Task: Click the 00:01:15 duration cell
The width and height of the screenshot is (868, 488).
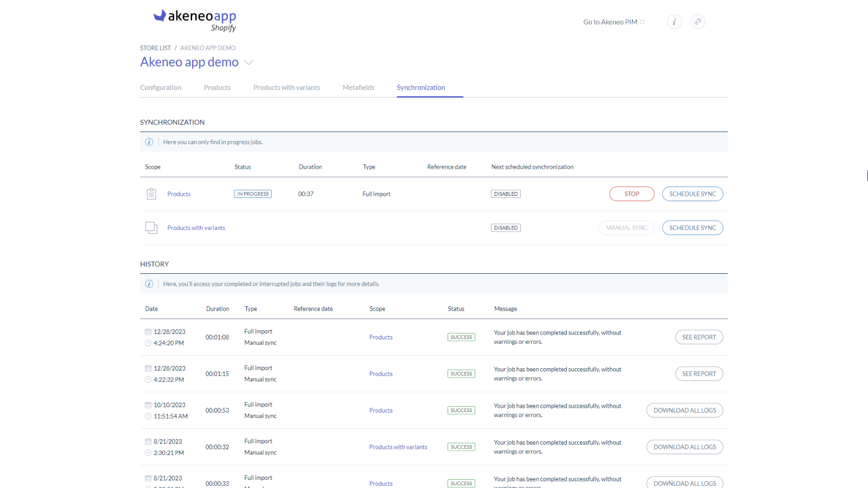Action: pyautogui.click(x=217, y=374)
